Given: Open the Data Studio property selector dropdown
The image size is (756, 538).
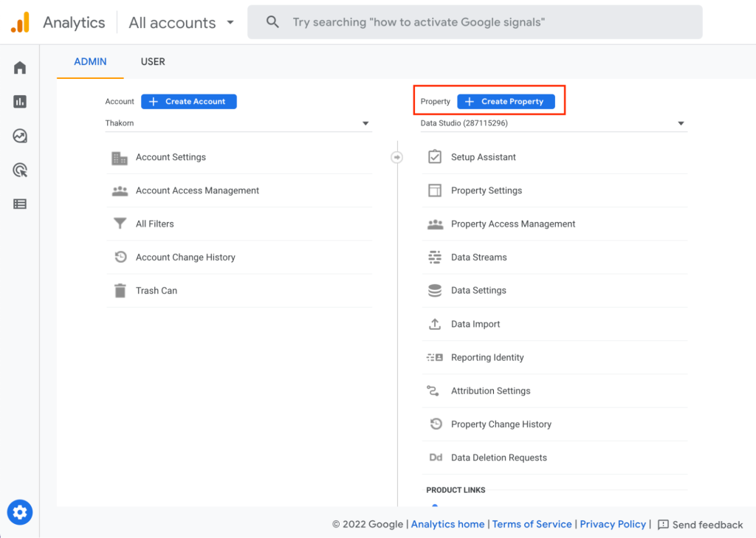Looking at the screenshot, I should (553, 123).
